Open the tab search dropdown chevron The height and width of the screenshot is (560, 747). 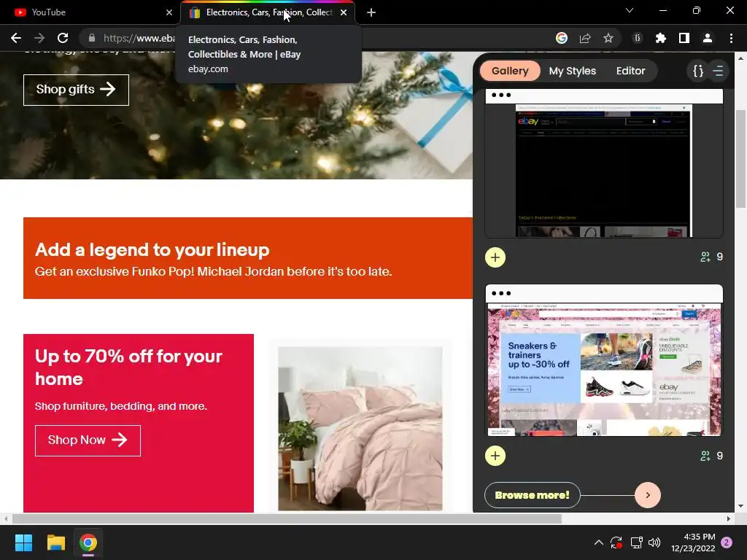630,10
